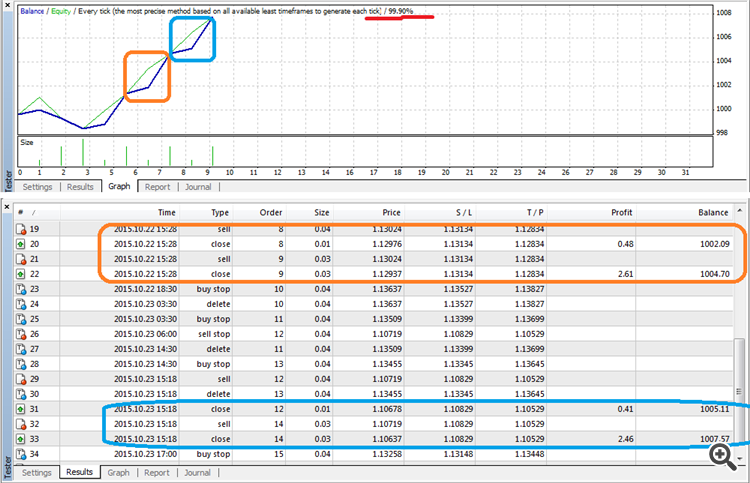This screenshot has height=483, width=750.
Task: Open Report tab in lower Tester panel
Action: pos(156,472)
